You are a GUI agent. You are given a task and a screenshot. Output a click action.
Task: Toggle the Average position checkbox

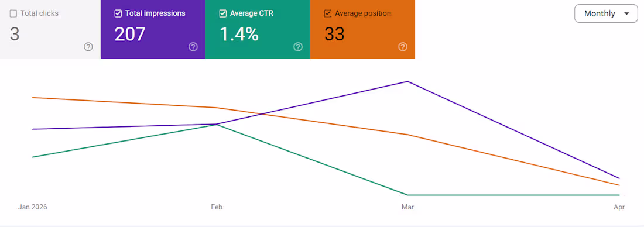tap(328, 13)
